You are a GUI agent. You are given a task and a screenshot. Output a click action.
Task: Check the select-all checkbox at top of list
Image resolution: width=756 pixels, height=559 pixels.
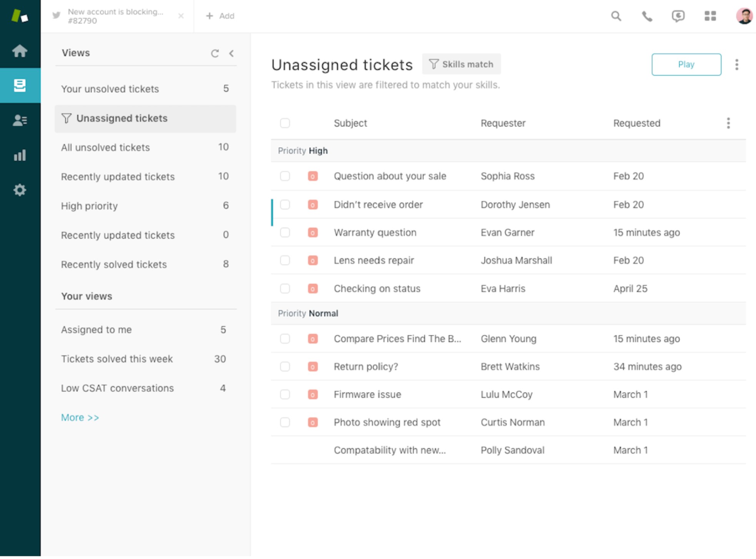click(285, 123)
